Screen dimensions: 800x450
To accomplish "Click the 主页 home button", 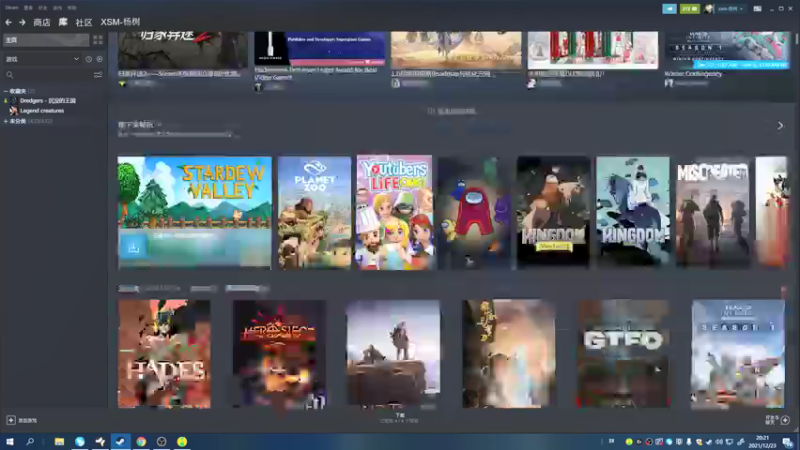I will (46, 40).
